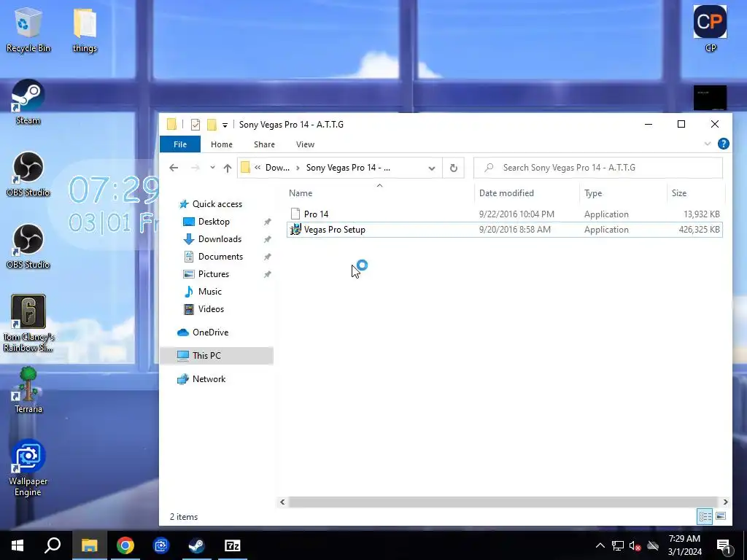Open the Recent locations dropdown arrow
747x560 pixels.
click(212, 168)
